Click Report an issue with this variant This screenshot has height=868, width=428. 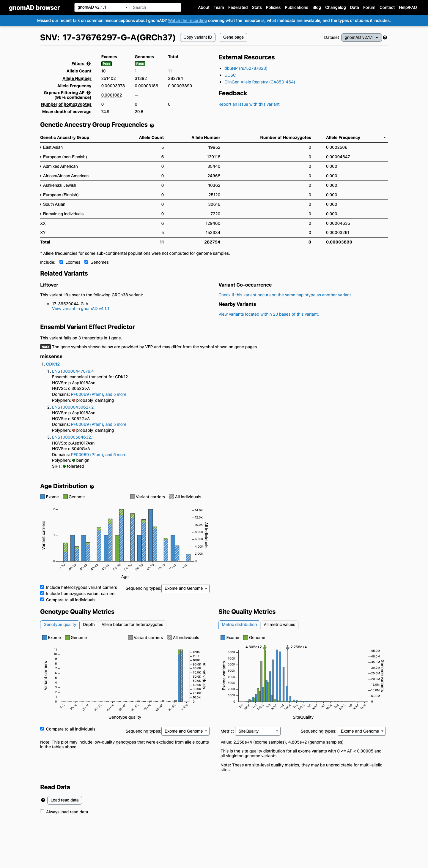(x=249, y=104)
